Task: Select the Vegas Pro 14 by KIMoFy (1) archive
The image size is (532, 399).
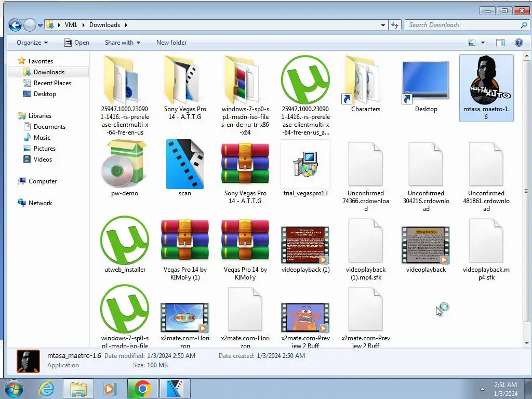Action: click(185, 240)
